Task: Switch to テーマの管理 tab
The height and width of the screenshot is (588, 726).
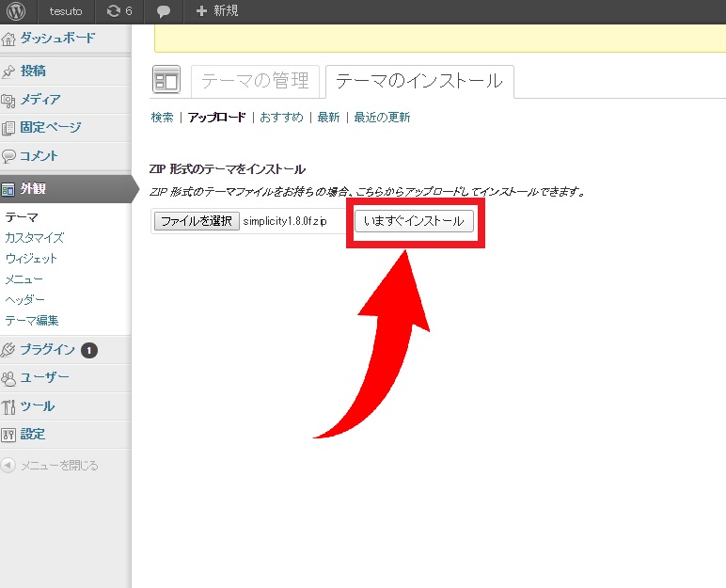Action: click(x=255, y=82)
